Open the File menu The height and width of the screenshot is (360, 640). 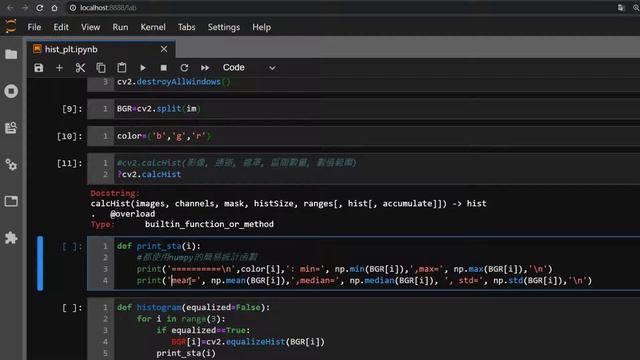(x=34, y=27)
